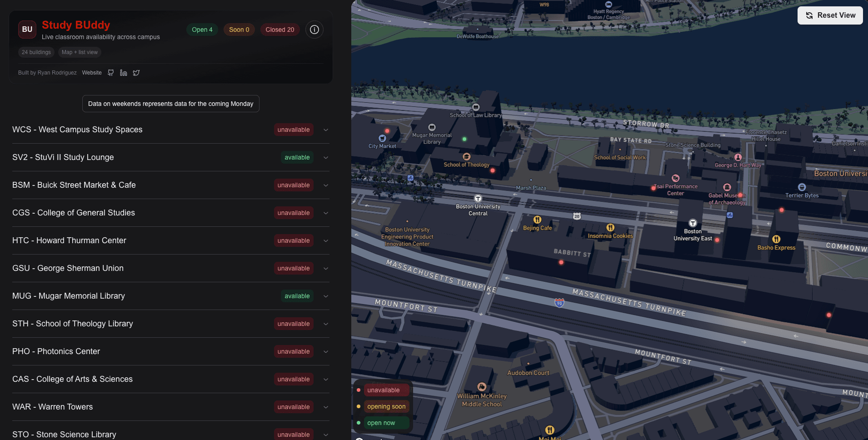
Task: Toggle the Open 4 filter pill
Action: (x=202, y=30)
